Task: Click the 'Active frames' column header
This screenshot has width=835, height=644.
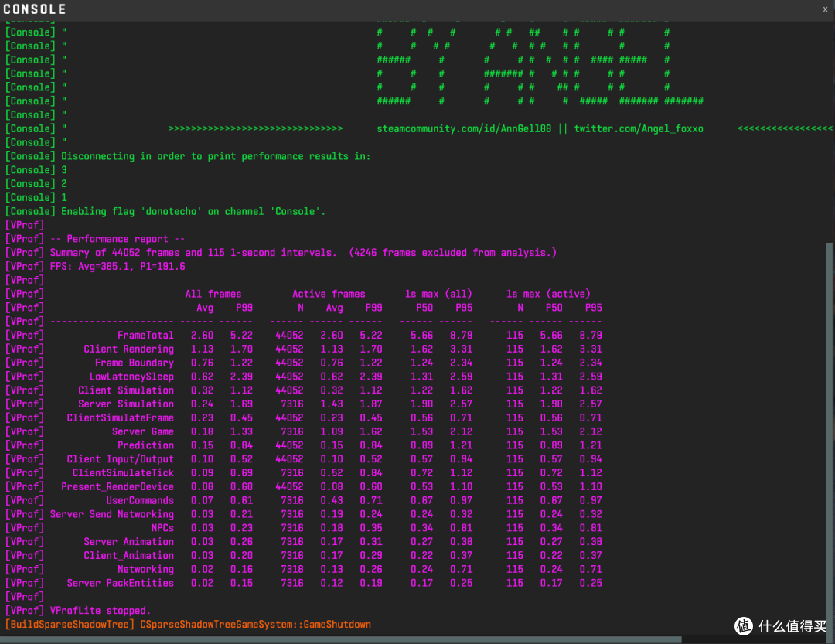Action: pyautogui.click(x=329, y=294)
